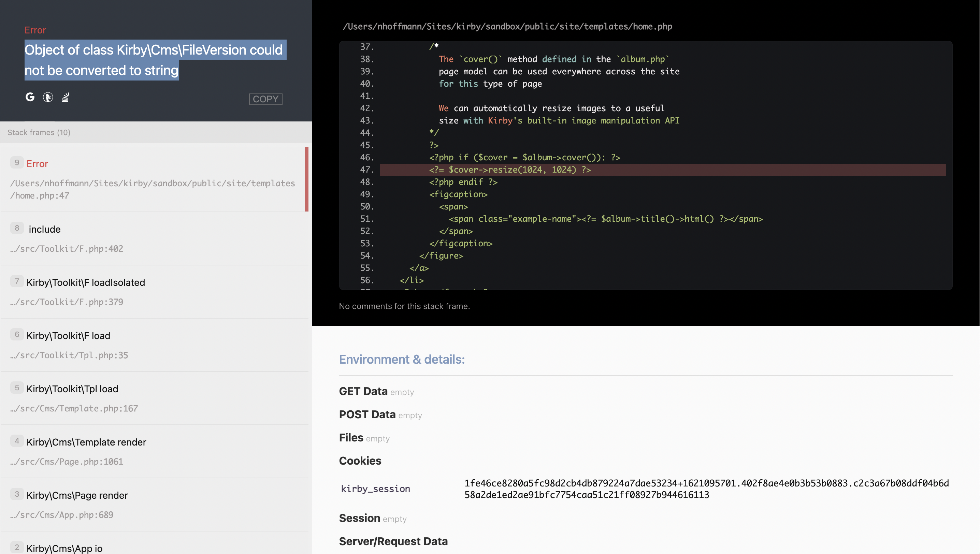
Task: Search the error on Google
Action: 30,98
